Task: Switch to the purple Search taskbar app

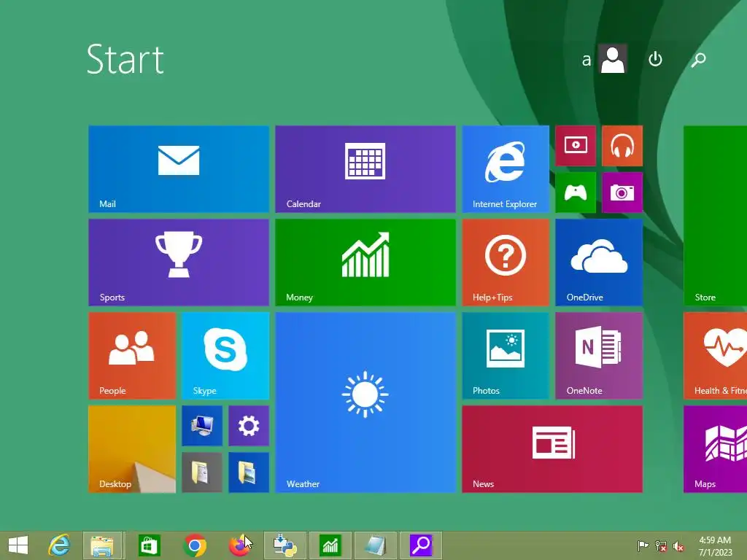Action: pyautogui.click(x=421, y=545)
